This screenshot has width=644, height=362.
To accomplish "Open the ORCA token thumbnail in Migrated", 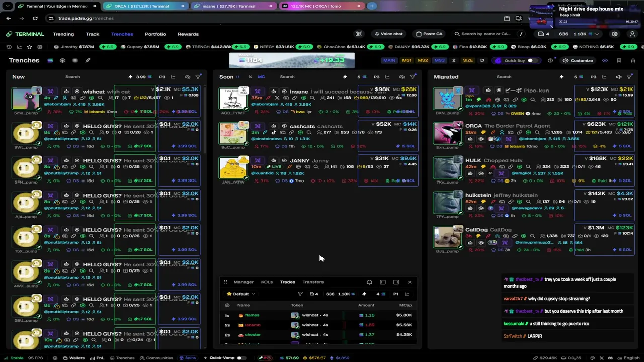I will pyautogui.click(x=447, y=133).
